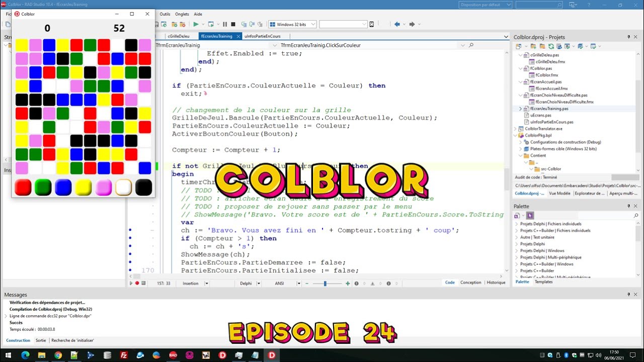Click the Forward navigation arrow in toolbar
The image size is (644, 362).
tap(412, 24)
